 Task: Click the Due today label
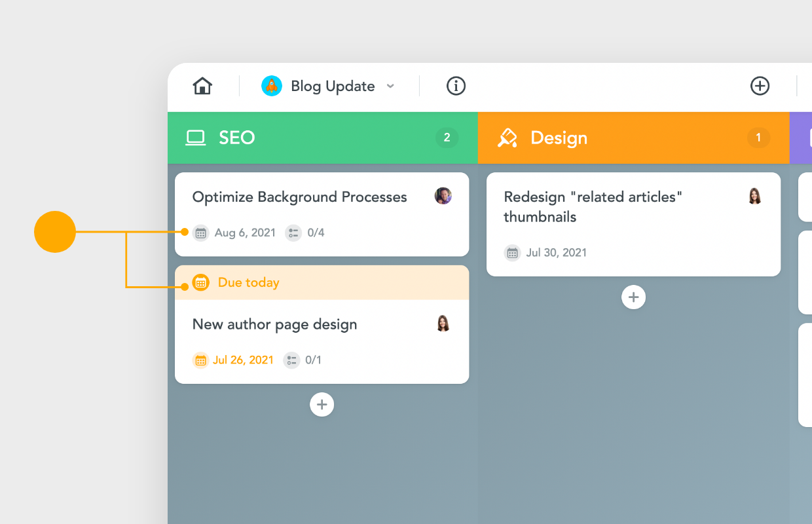tap(249, 282)
